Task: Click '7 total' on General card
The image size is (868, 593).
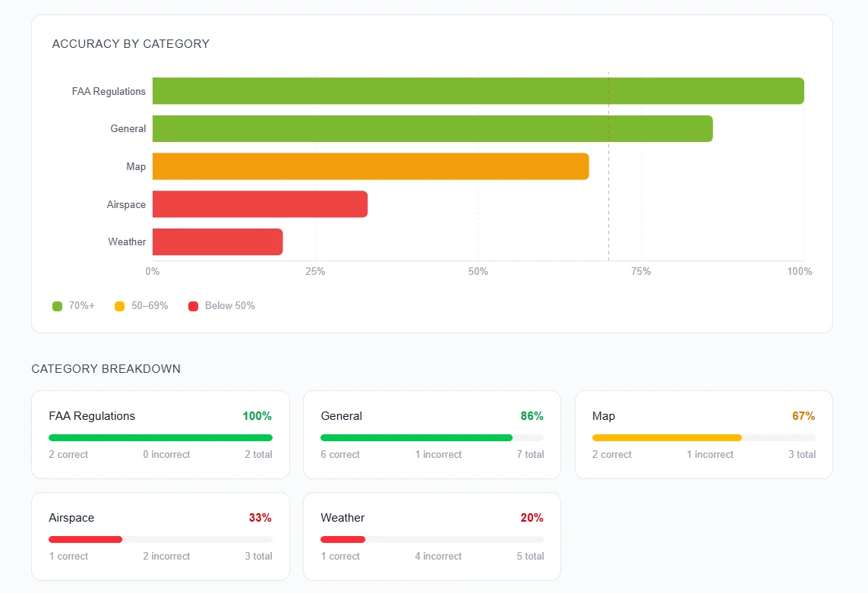Action: point(530,454)
